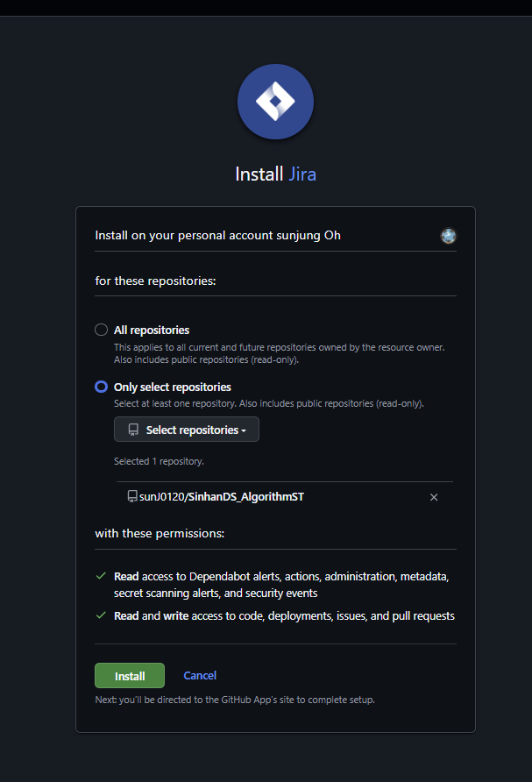Select the Only select repositories radio button
Screen dimensions: 532x782
[x=101, y=387]
